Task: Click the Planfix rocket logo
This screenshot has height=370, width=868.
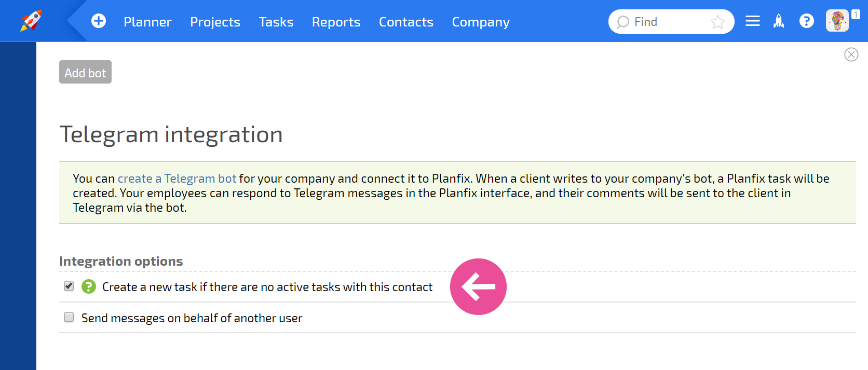Action: [31, 21]
